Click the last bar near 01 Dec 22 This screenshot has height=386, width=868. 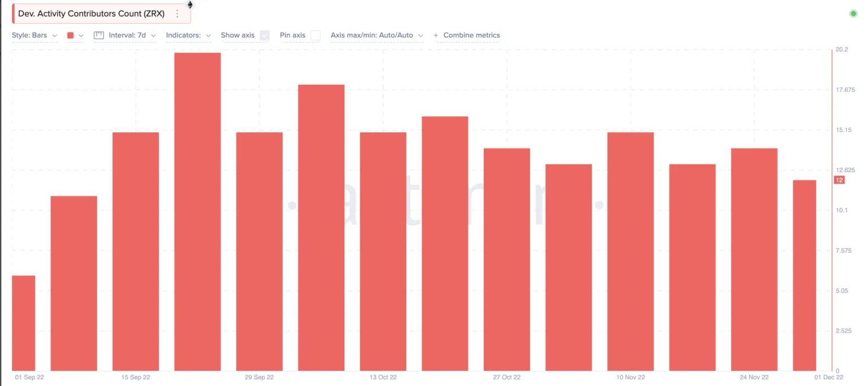pos(804,275)
